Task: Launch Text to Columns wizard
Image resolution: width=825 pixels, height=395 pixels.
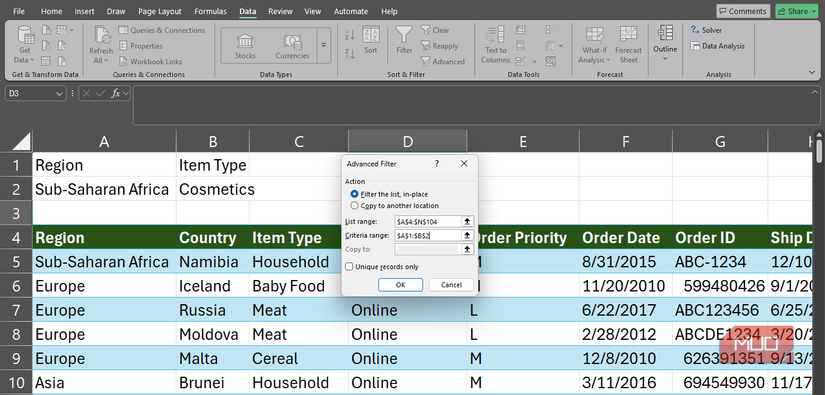Action: (x=495, y=45)
